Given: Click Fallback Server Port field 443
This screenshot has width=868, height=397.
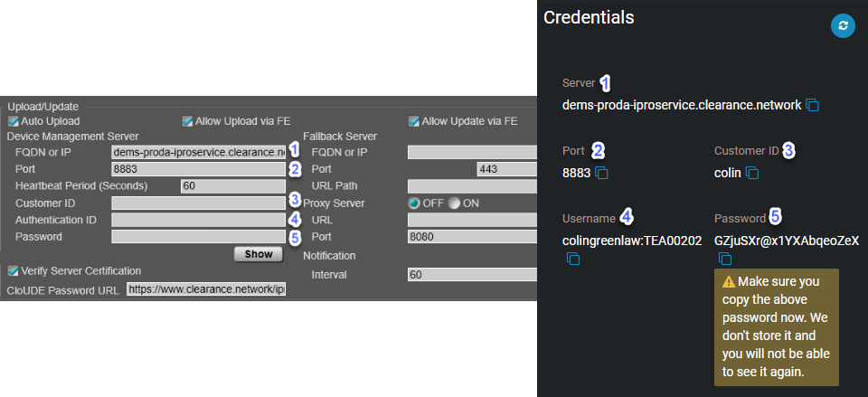Looking at the screenshot, I should [507, 169].
